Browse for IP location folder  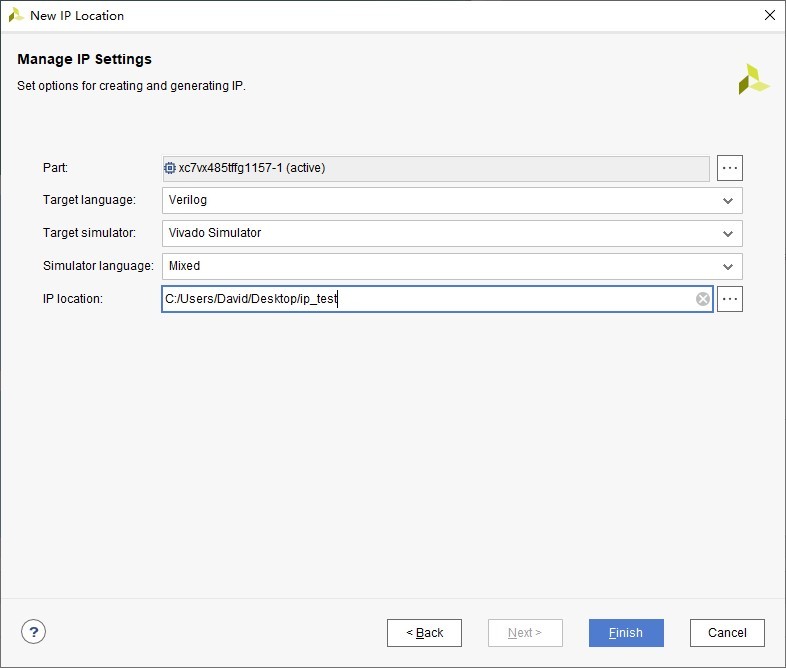[729, 299]
